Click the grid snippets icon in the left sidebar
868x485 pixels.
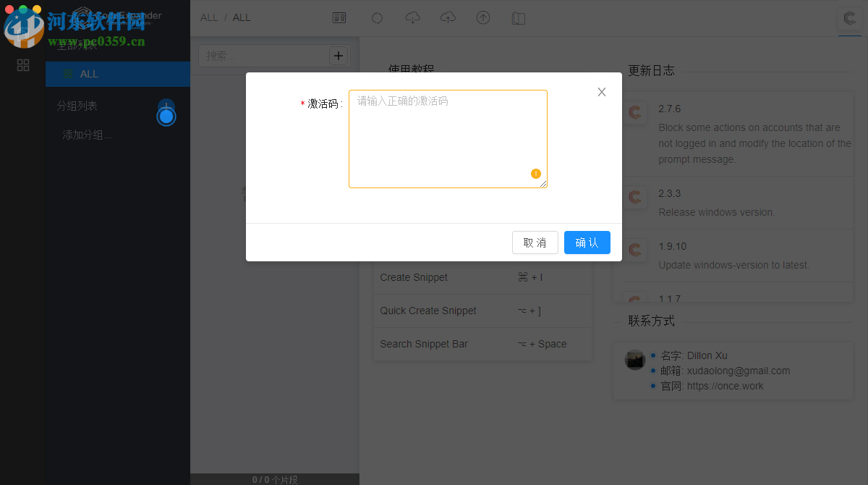tap(22, 65)
